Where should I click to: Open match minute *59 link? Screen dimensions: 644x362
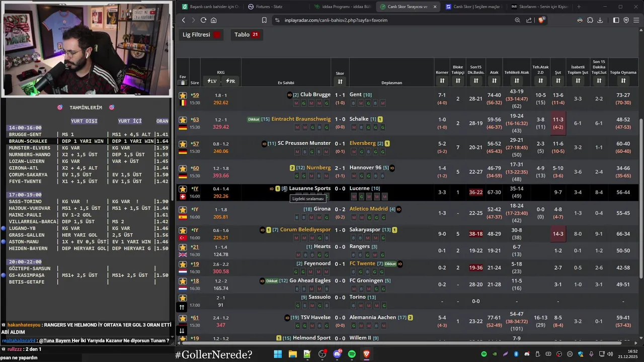click(195, 95)
